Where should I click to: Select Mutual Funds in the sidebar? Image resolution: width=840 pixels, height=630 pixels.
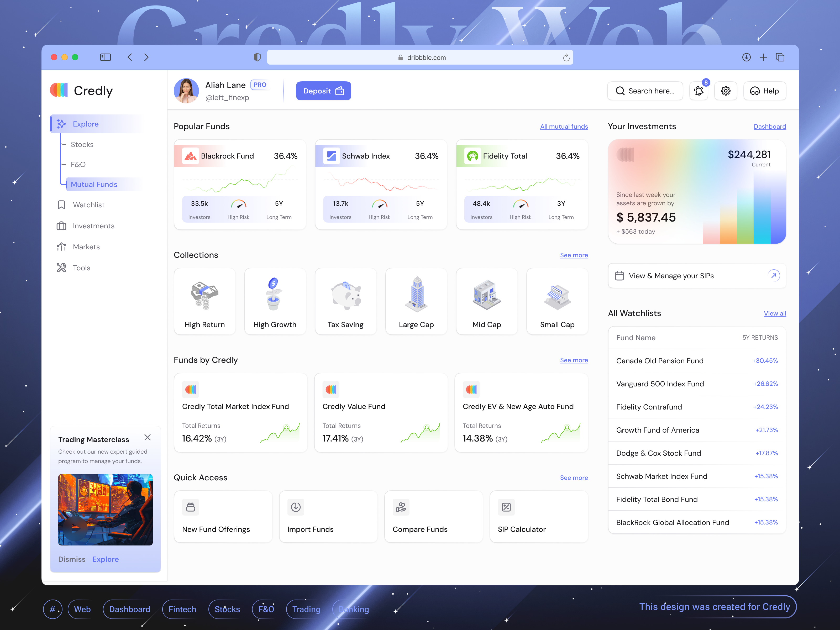(x=94, y=184)
